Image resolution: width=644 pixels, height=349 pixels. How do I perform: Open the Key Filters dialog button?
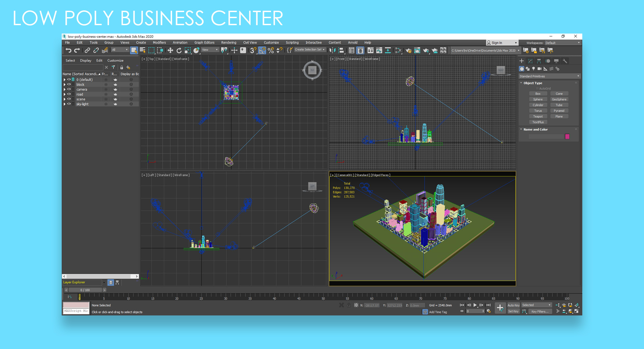point(540,312)
